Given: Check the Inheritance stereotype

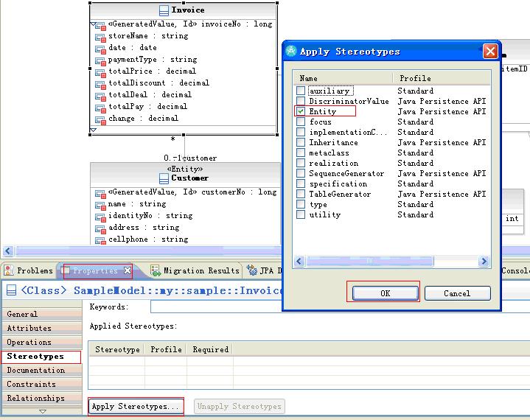Looking at the screenshot, I should pyautogui.click(x=301, y=142).
